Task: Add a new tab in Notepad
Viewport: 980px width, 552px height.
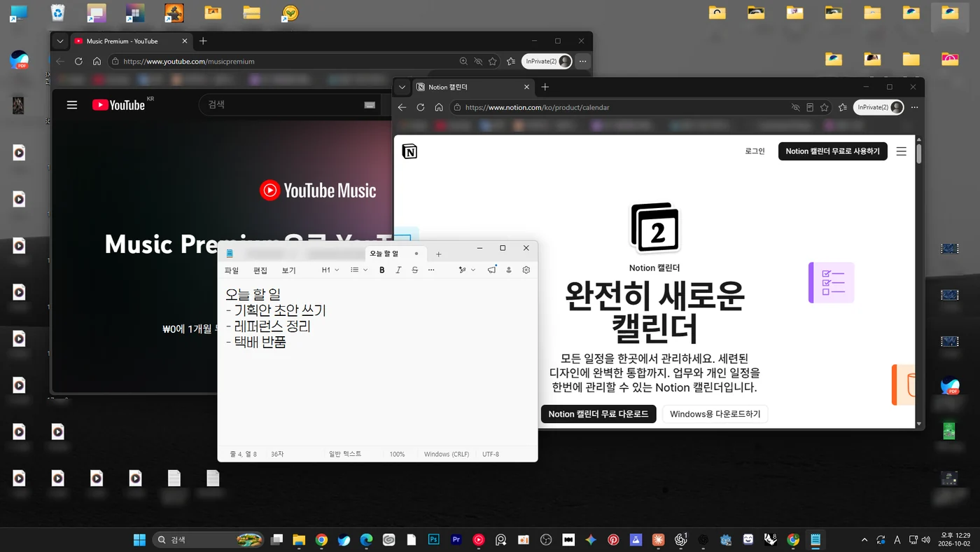Action: click(439, 254)
